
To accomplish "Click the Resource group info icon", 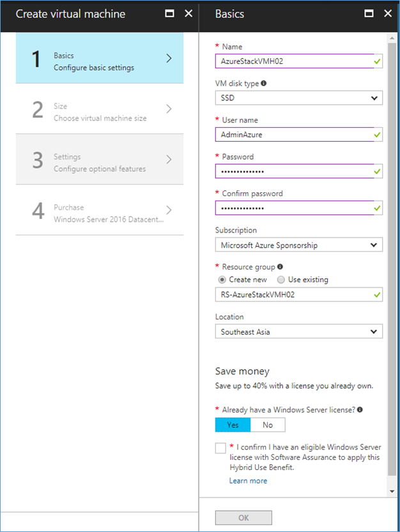I will 280,267.
